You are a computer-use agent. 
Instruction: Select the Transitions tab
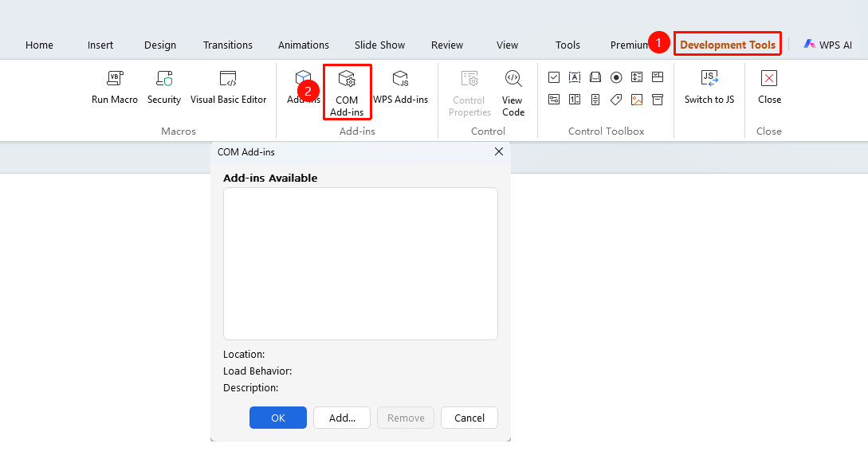[x=227, y=45]
